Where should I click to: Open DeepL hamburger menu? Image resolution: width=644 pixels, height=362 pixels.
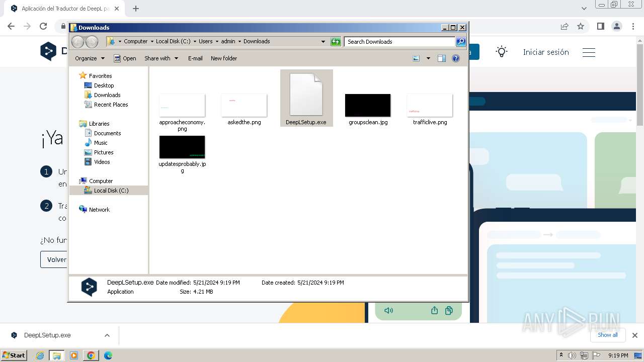pyautogui.click(x=589, y=52)
